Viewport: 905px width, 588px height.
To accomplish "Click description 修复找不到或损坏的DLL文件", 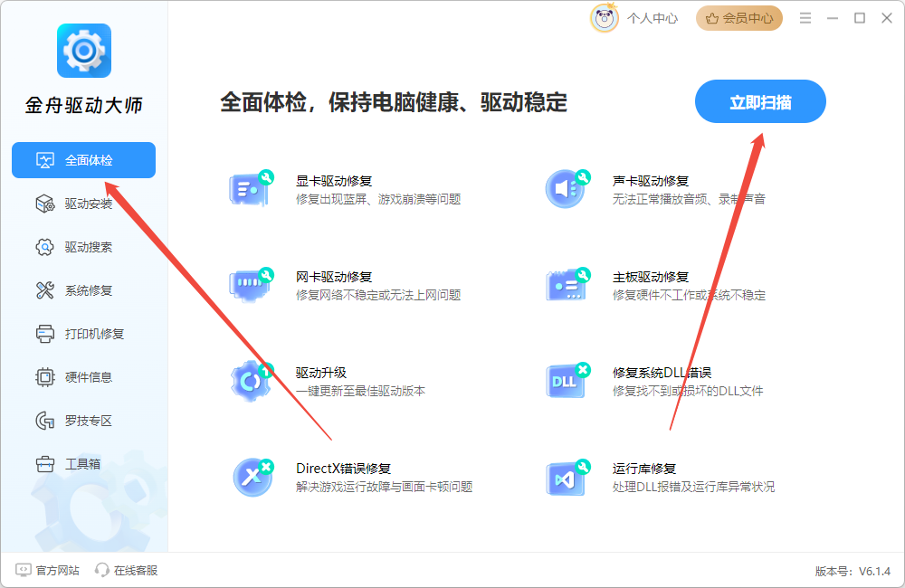I will pyautogui.click(x=688, y=391).
